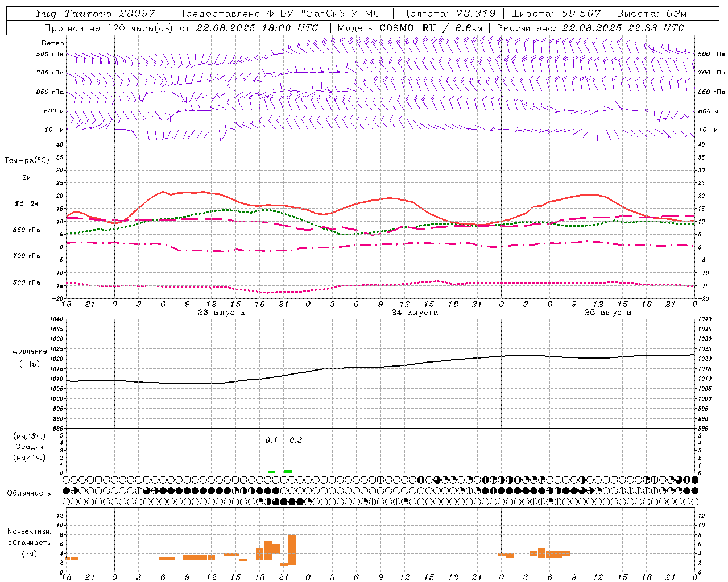Select "Прогноз на 120 часа(ов)" forecast text

point(108,28)
